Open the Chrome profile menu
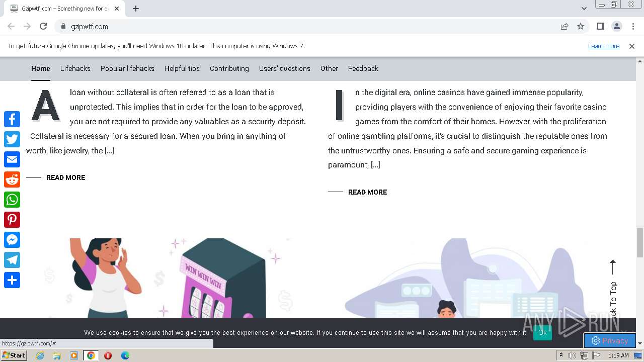The height and width of the screenshot is (362, 644). [x=616, y=26]
